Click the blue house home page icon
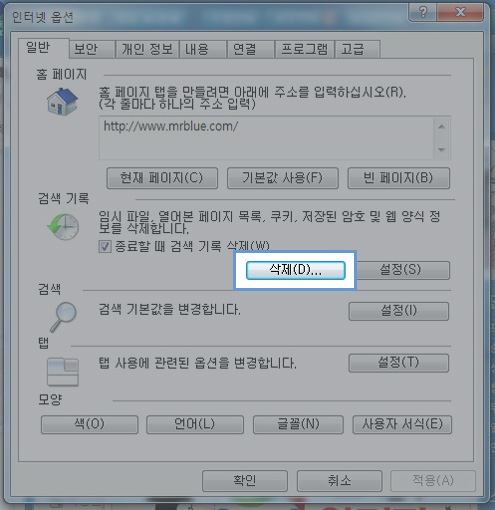The width and height of the screenshot is (495, 510). pos(62,102)
